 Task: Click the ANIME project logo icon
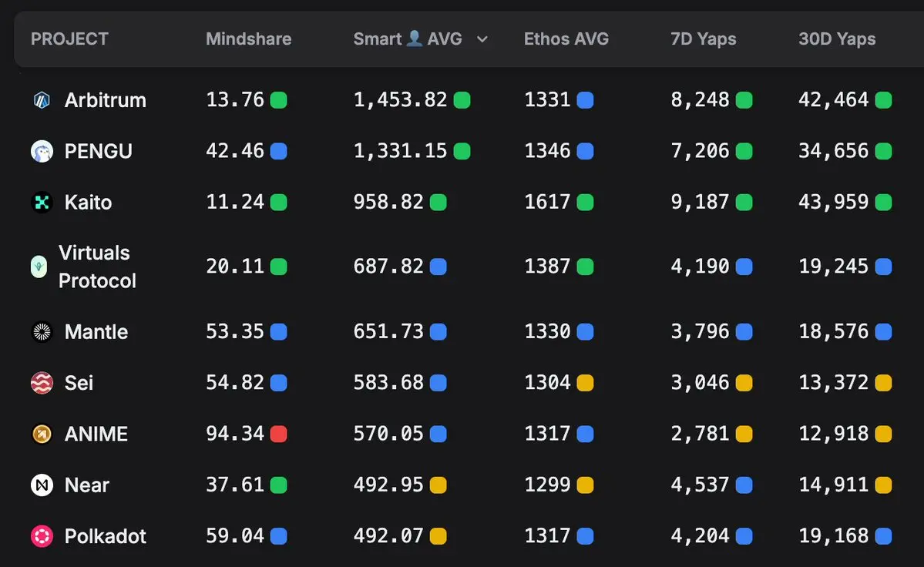pyautogui.click(x=42, y=434)
